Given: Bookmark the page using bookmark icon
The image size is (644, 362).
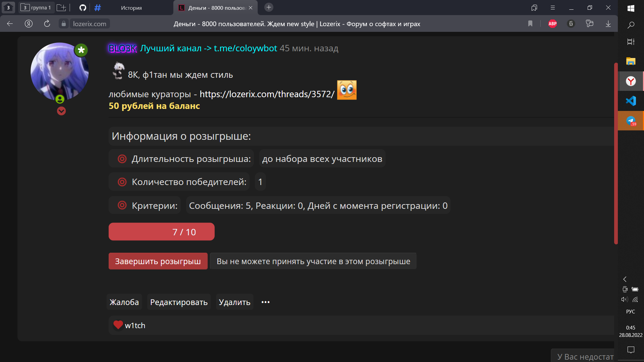Looking at the screenshot, I should point(530,24).
